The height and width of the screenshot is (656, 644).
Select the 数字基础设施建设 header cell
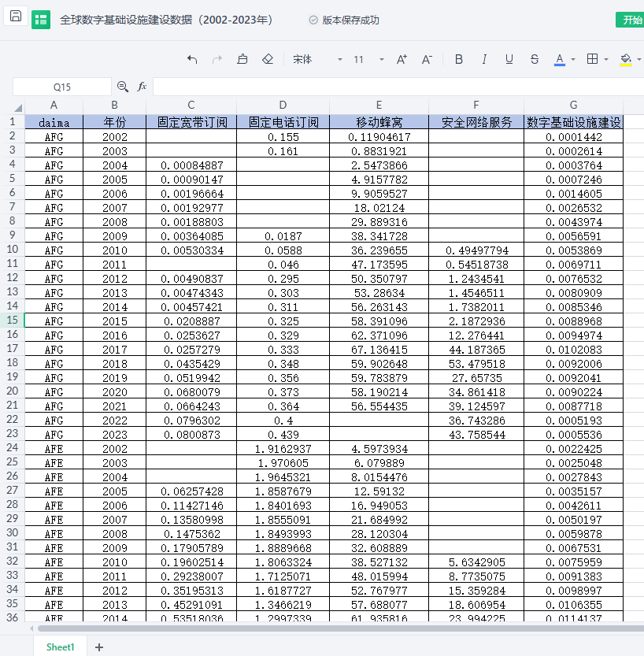tap(573, 122)
